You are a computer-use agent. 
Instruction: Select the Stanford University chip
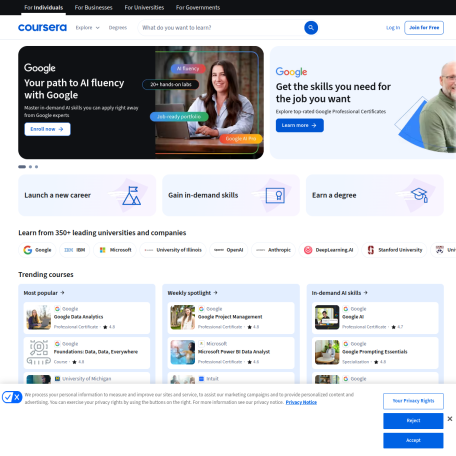(394, 250)
